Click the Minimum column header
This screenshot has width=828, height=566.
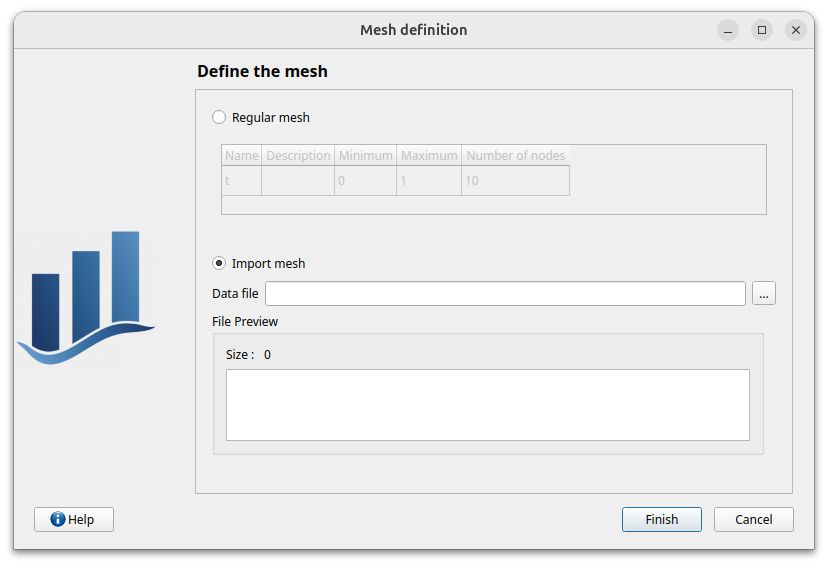point(365,155)
